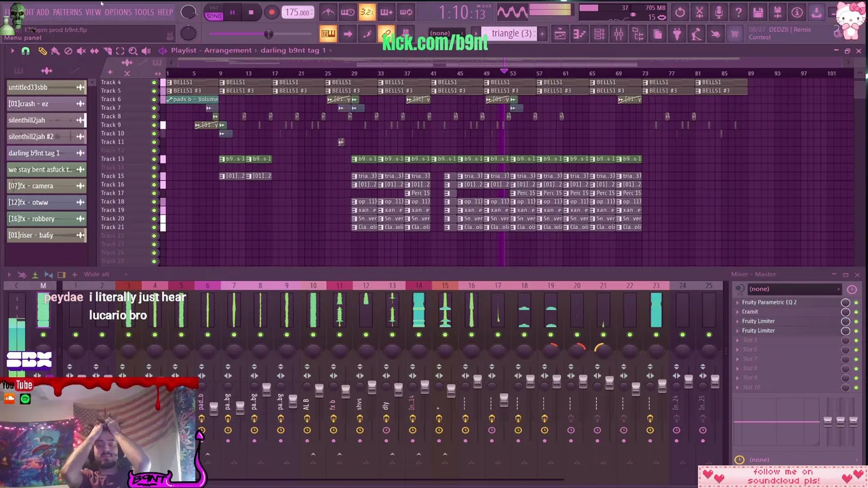Expand Fruity Parametric EQ 2 slot arrow
Viewport: 868px width, 488px height.
tap(738, 302)
